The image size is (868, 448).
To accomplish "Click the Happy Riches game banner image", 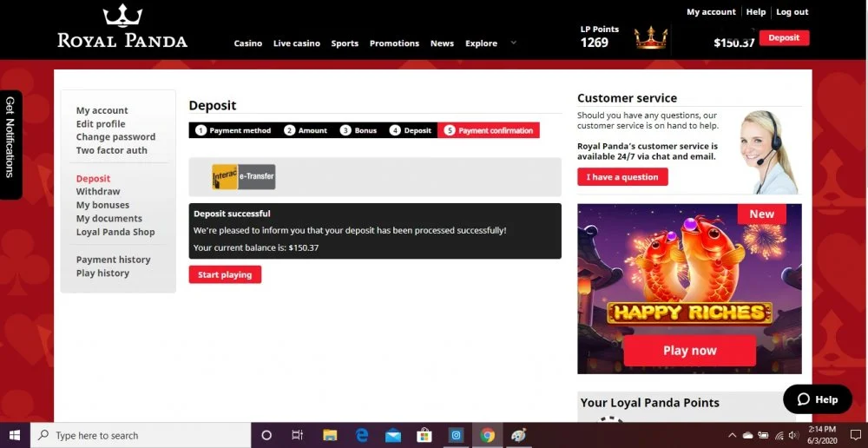I will point(689,288).
